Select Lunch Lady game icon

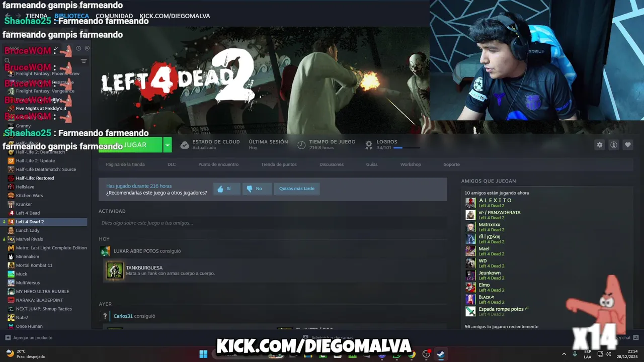(11, 230)
